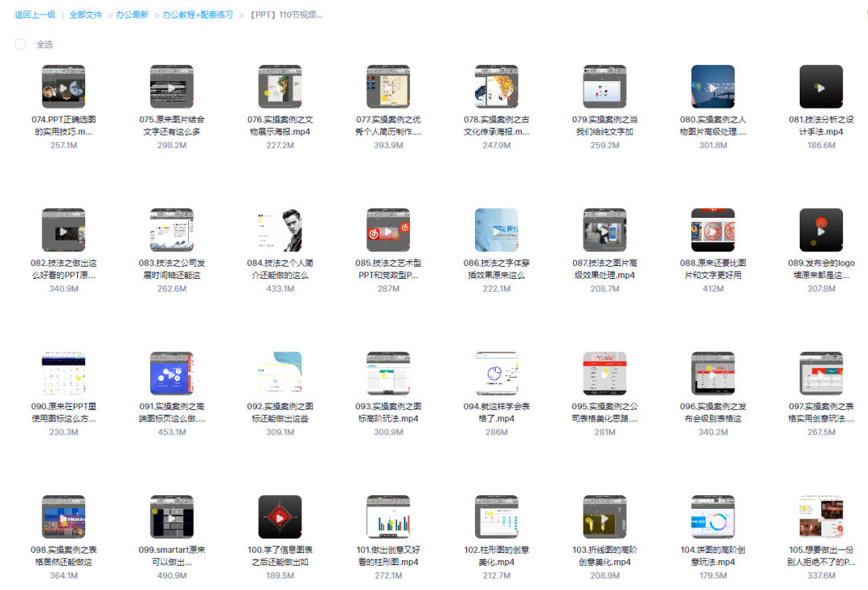
Task: Select the 104 饼图的高阶创意玩法 thumbnail
Action: coord(712,516)
